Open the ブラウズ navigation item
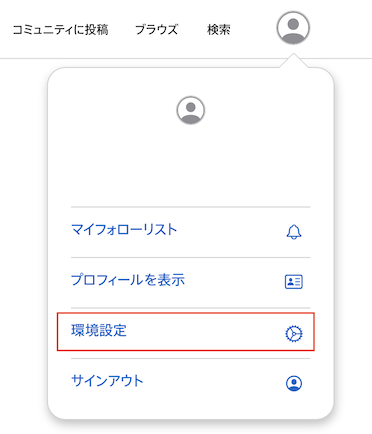Image resolution: width=372 pixels, height=434 pixels. click(156, 30)
